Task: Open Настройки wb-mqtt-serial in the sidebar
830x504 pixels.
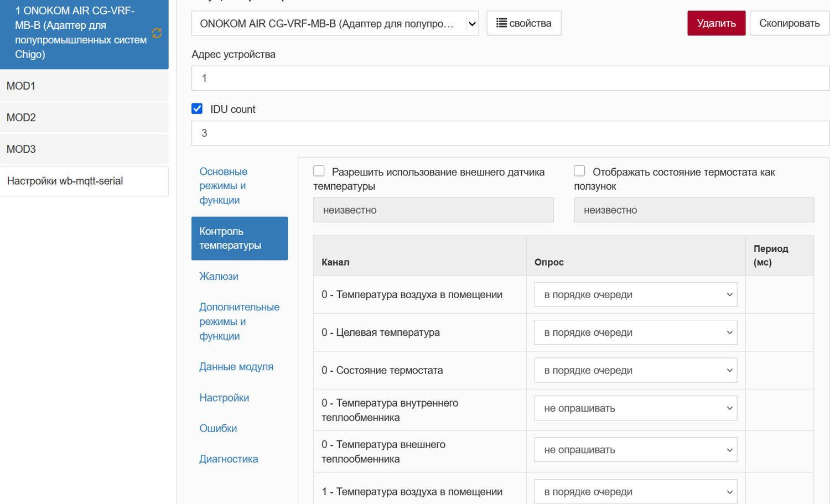Action: click(x=84, y=181)
